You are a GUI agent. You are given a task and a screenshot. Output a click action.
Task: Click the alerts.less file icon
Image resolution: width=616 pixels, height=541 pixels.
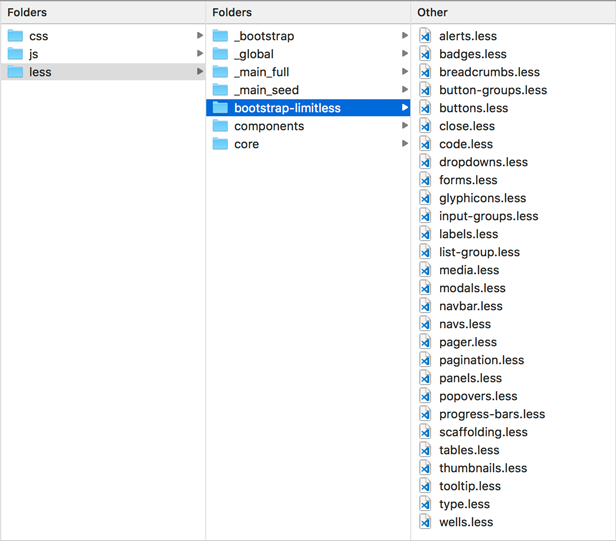click(425, 36)
